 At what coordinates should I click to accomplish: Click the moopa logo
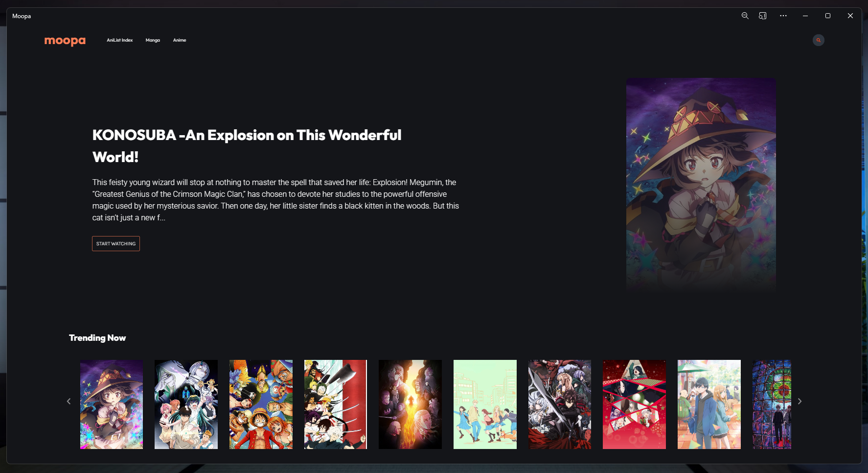click(65, 41)
